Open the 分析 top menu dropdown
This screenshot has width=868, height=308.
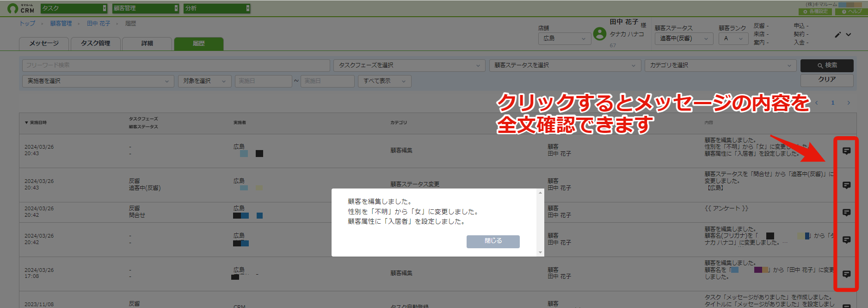click(217, 8)
